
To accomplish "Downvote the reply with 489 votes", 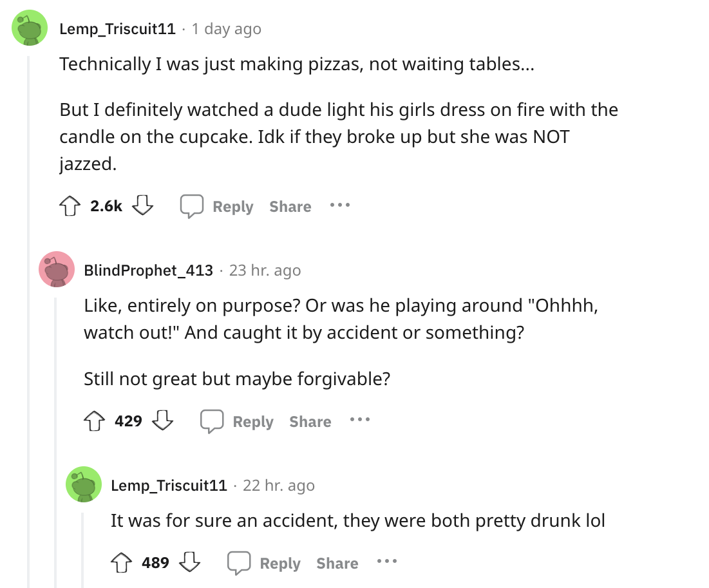I will tap(189, 563).
